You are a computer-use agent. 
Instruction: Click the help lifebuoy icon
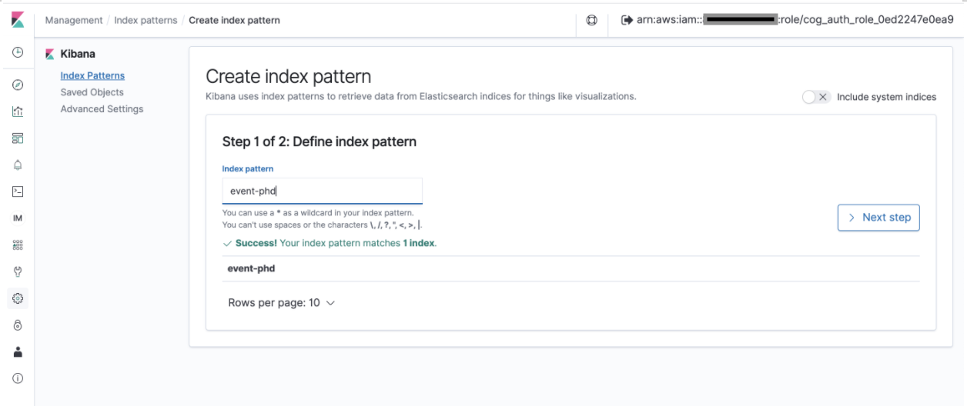[x=591, y=20]
